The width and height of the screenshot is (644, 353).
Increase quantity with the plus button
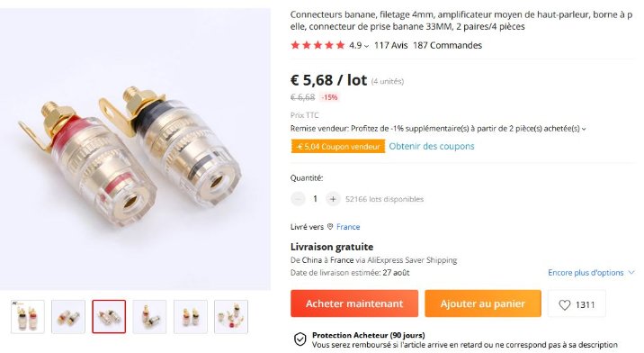pyautogui.click(x=333, y=199)
